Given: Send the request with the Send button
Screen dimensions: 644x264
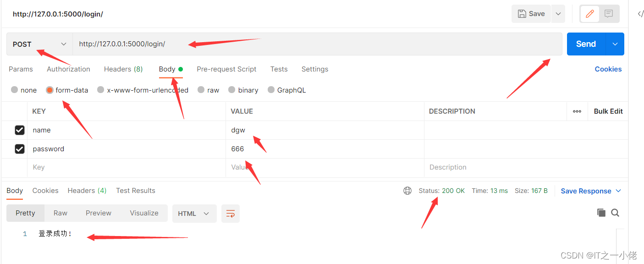Looking at the screenshot, I should click(x=586, y=44).
